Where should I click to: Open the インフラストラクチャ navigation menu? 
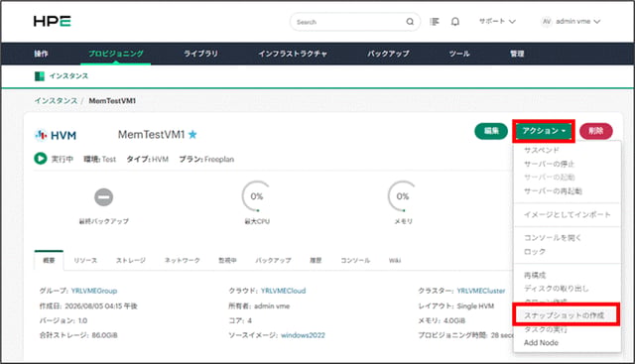293,54
